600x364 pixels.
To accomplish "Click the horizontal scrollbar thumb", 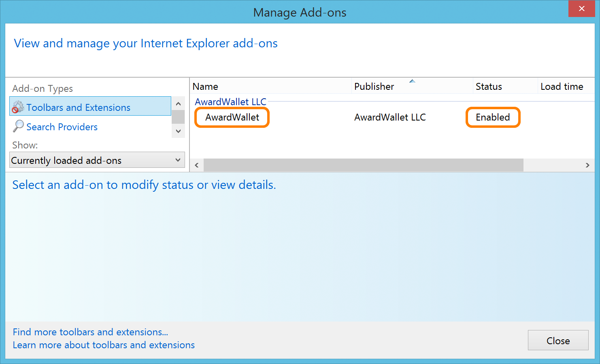I will [x=363, y=165].
